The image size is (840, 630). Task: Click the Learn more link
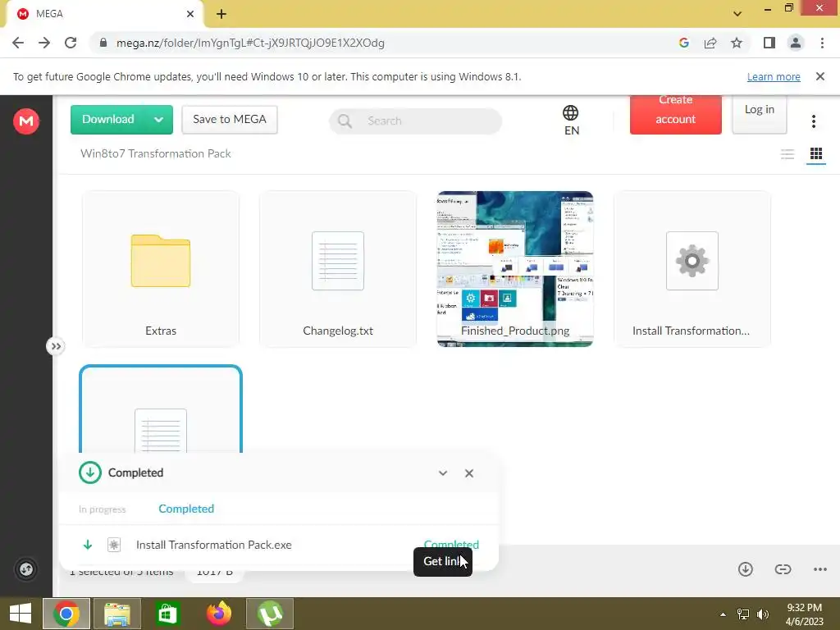[x=774, y=77]
